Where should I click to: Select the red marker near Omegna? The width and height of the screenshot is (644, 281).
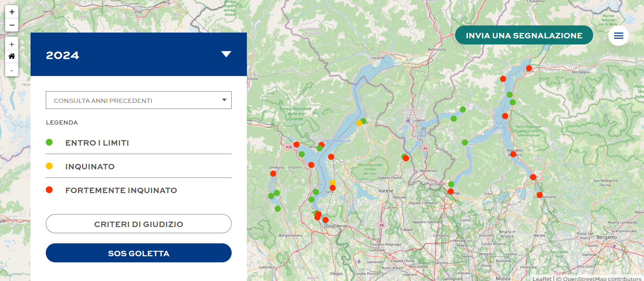click(x=273, y=173)
